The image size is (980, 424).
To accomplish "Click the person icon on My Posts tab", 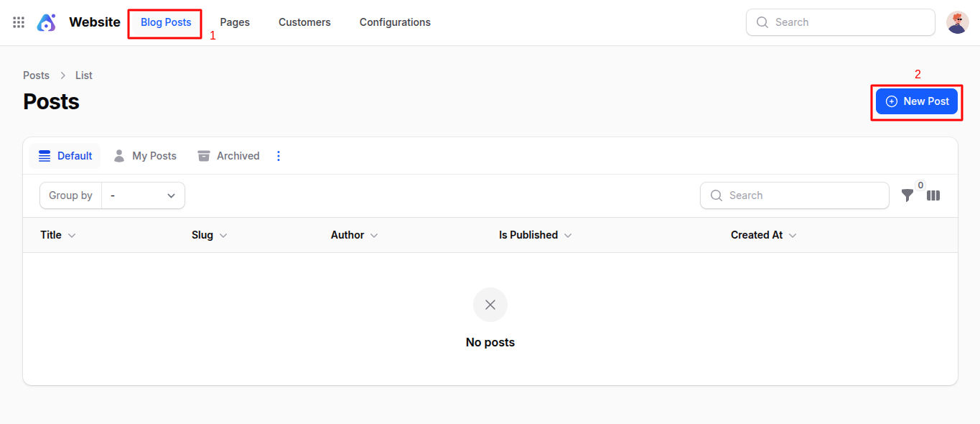I will click(118, 155).
